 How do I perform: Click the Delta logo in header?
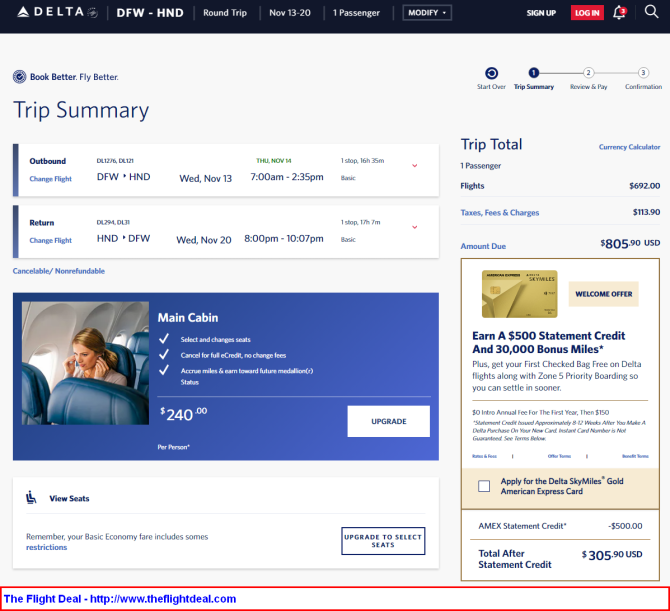click(57, 12)
